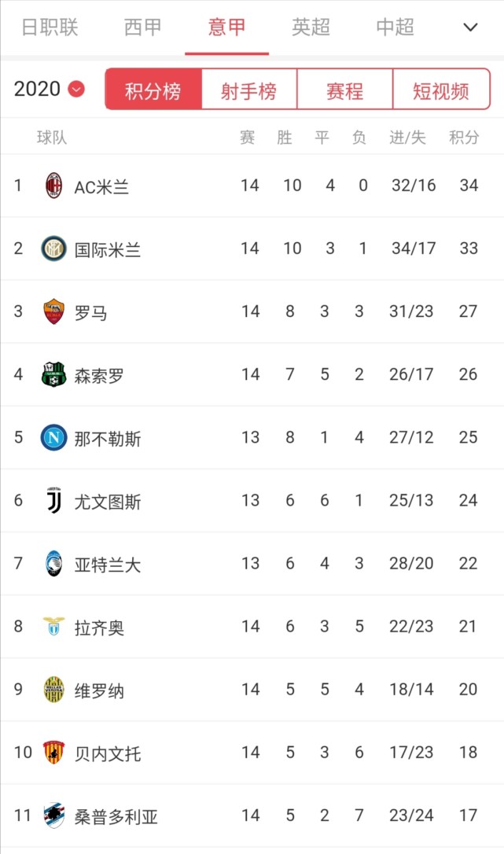Open the 赛程 schedule view
The width and height of the screenshot is (504, 854).
[344, 90]
